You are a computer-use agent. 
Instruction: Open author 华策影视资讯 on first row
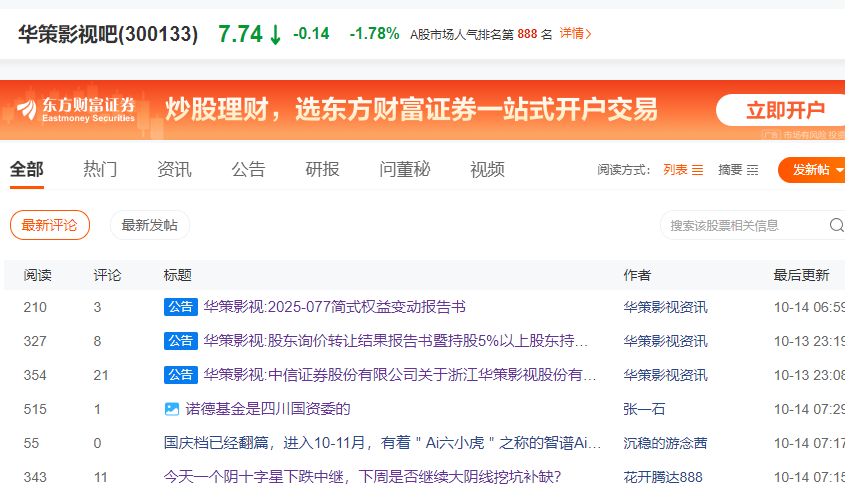pyautogui.click(x=666, y=307)
